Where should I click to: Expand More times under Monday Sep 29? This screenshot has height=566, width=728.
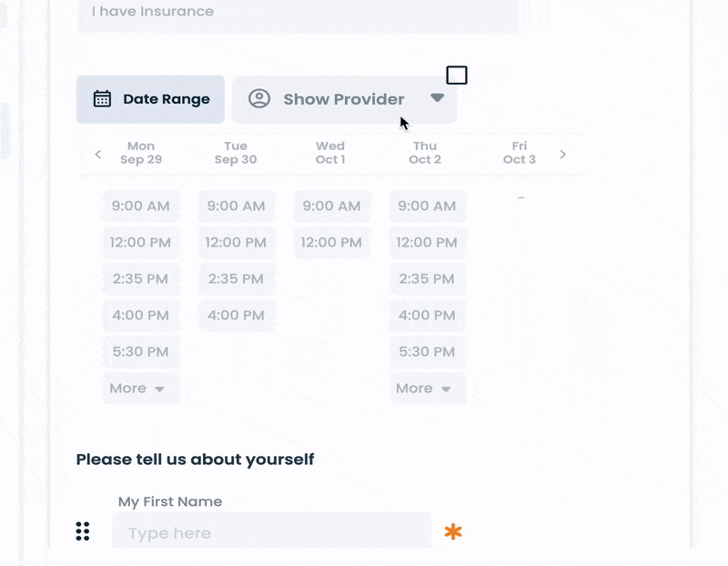[139, 389]
